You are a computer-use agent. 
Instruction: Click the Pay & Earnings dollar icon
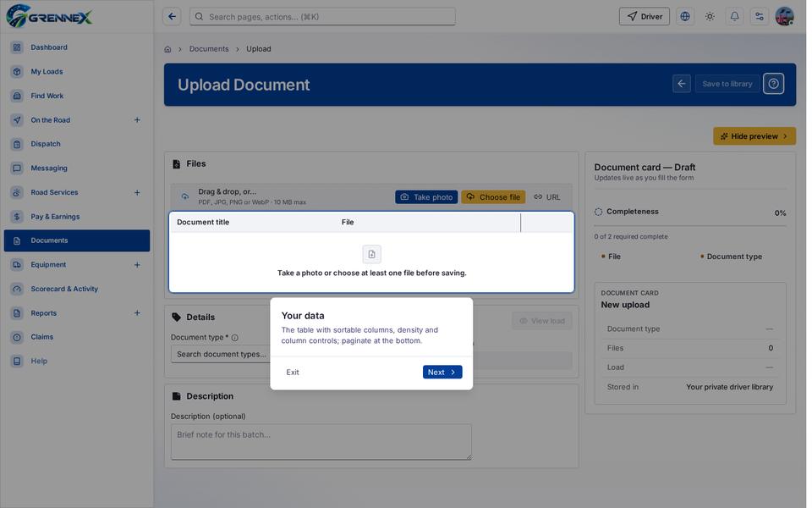[x=17, y=217]
